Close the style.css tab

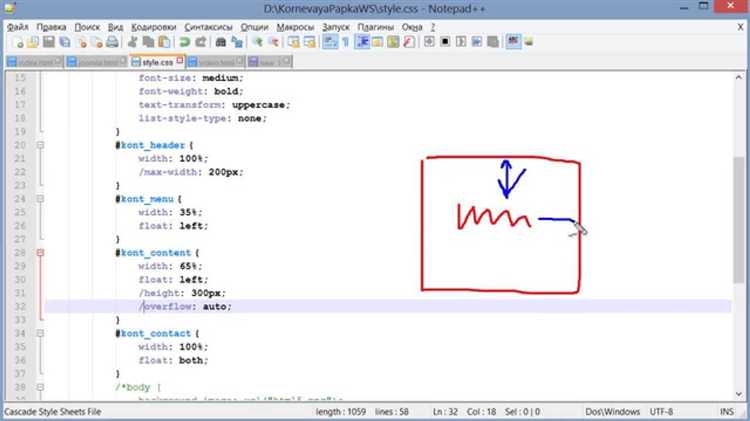click(x=182, y=62)
